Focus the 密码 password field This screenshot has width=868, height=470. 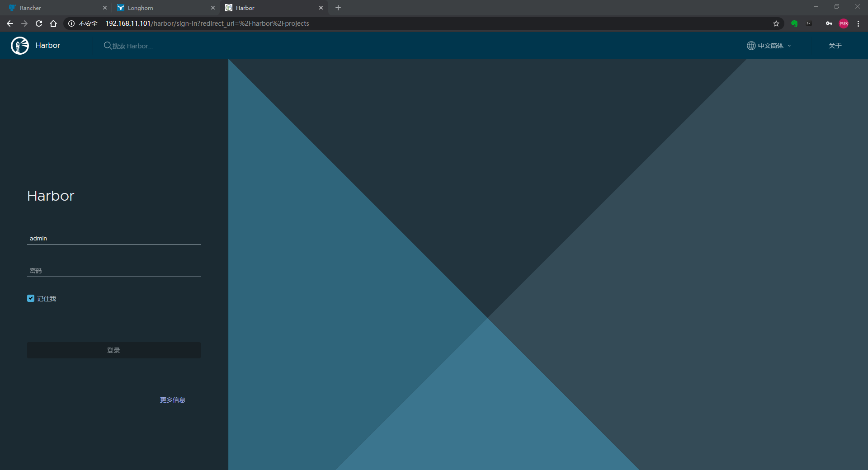[114, 271]
